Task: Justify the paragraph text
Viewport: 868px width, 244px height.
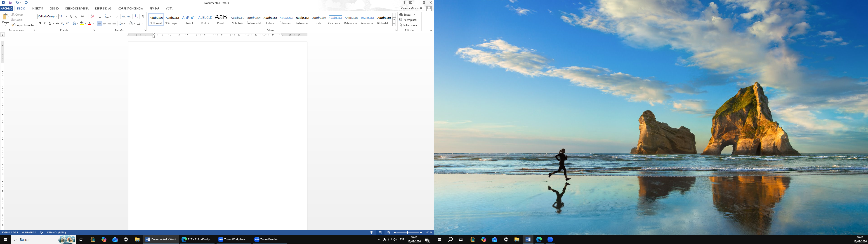Action: tap(114, 23)
